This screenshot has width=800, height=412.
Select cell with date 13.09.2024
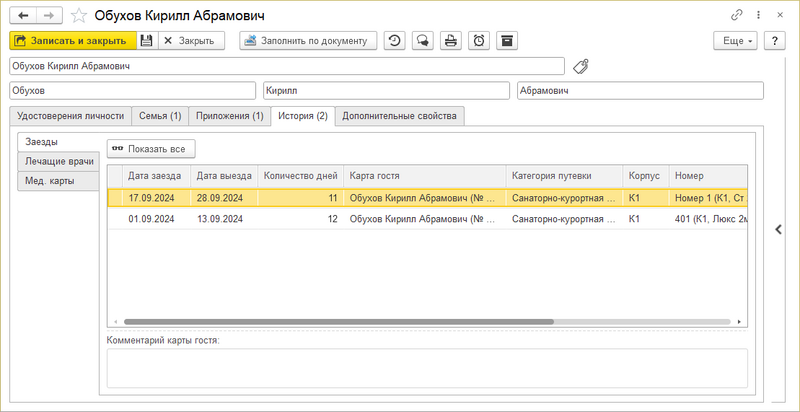(x=224, y=219)
